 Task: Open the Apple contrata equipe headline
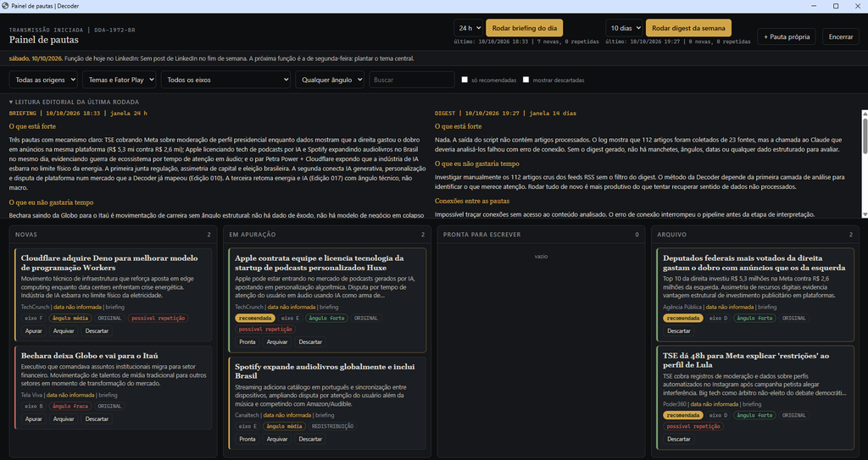tap(320, 263)
